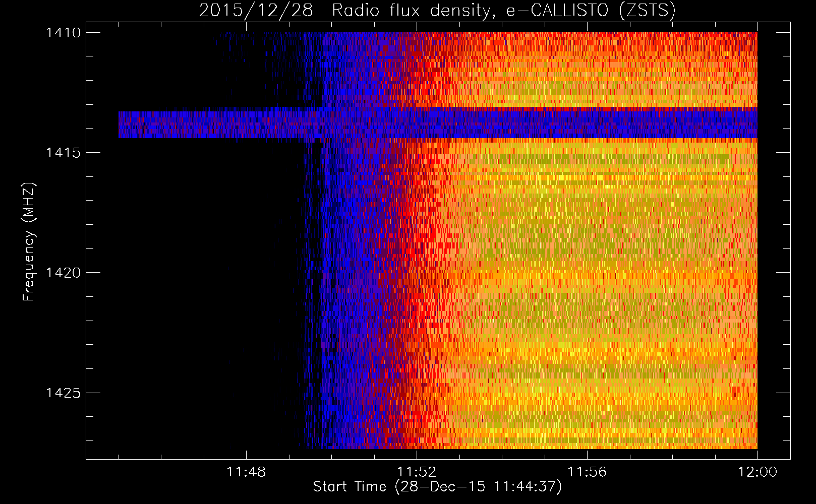Click the 1415 frequency tick label
The height and width of the screenshot is (504, 816).
pyautogui.click(x=63, y=153)
